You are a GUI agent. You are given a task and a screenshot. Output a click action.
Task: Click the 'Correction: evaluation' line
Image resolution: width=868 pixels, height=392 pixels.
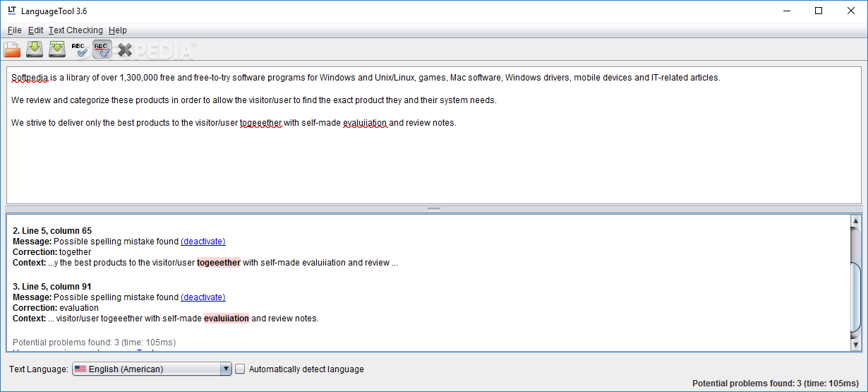56,308
